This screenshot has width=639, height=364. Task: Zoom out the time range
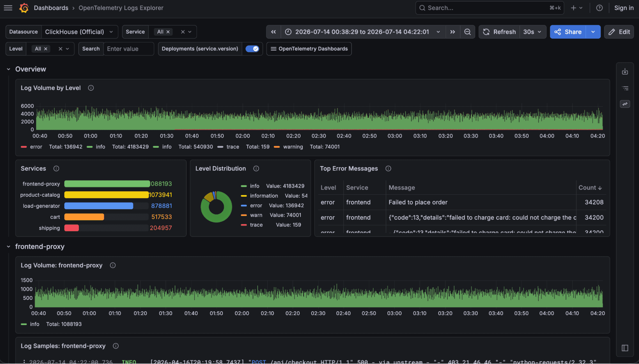[x=467, y=32]
